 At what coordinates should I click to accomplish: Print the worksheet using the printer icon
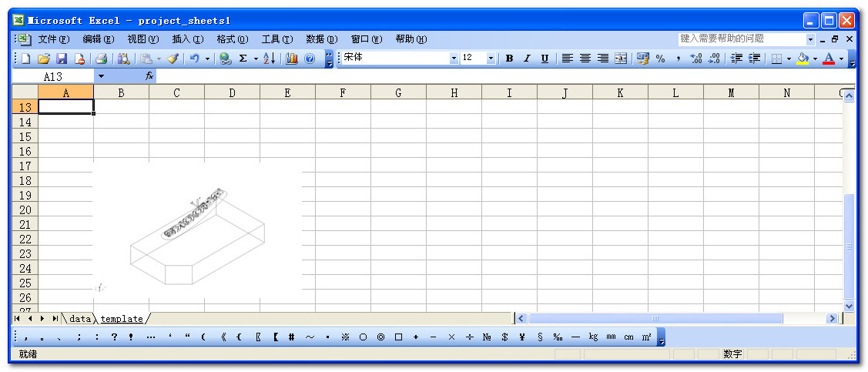pos(101,59)
